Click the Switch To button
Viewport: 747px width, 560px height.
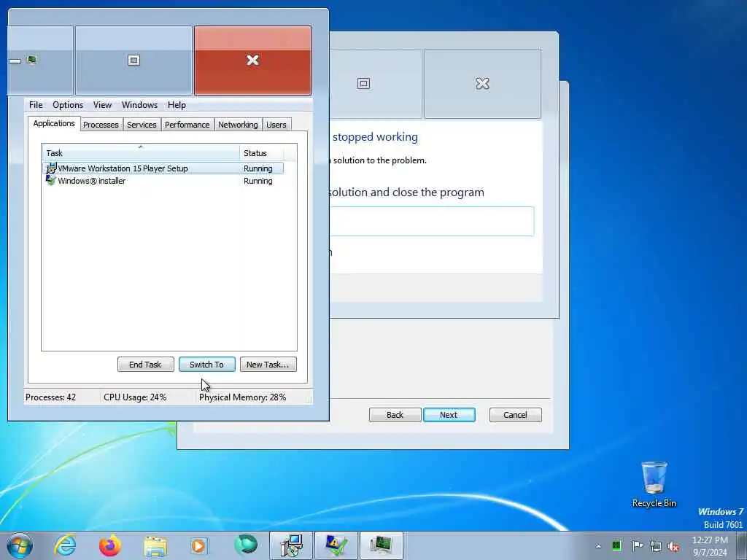tap(206, 365)
